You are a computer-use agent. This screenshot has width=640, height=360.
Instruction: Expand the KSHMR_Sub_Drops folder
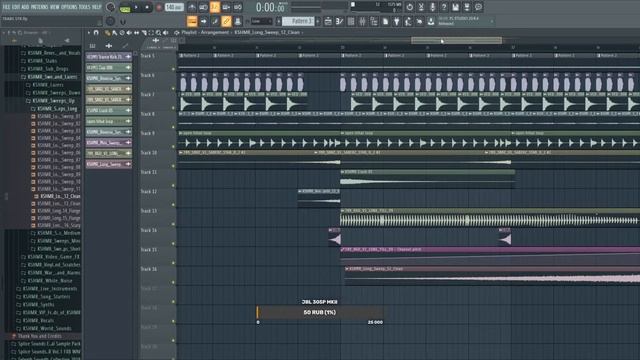45,69
